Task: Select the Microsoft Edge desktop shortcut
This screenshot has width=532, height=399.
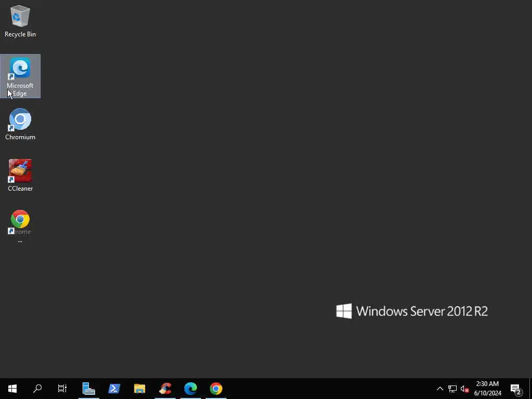Action: (x=20, y=76)
